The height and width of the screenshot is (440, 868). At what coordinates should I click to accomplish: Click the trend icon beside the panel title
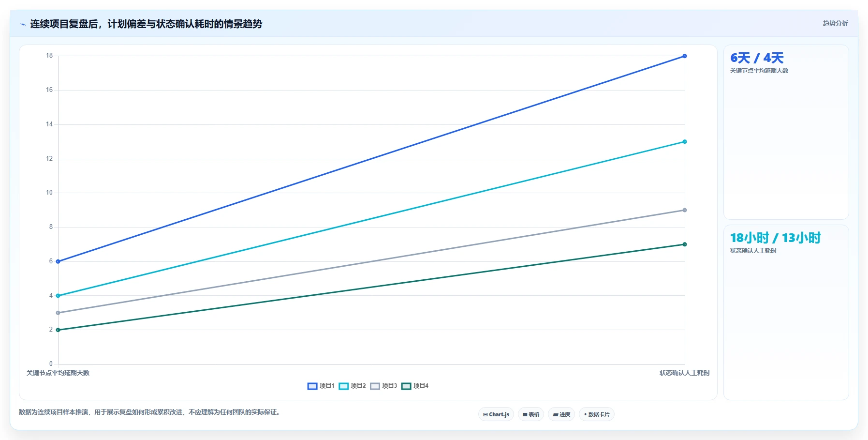(23, 24)
